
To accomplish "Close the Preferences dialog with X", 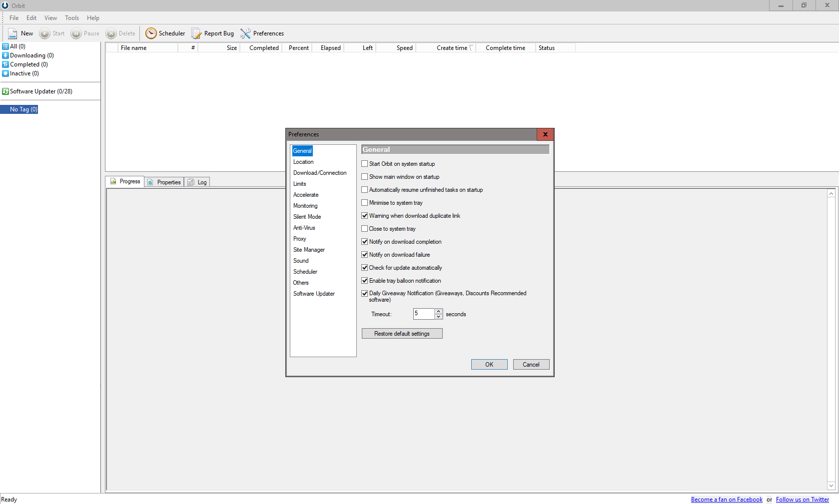I will click(545, 134).
